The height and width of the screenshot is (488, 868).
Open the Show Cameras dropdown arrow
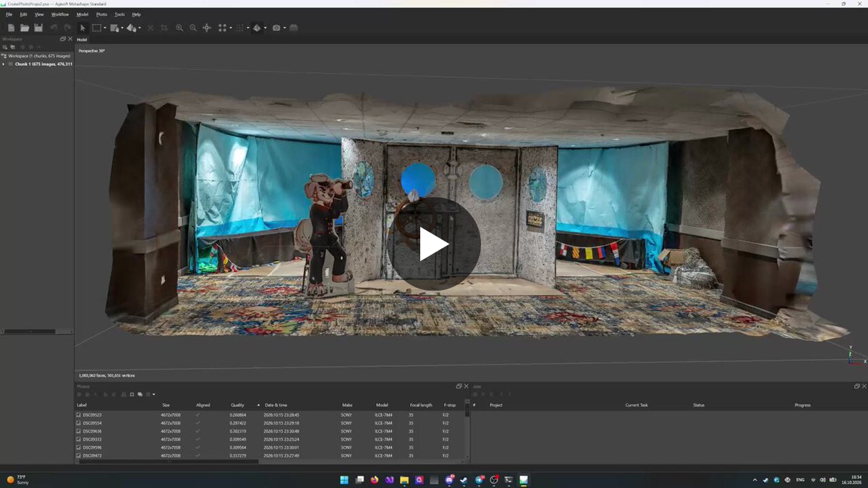[x=284, y=28]
